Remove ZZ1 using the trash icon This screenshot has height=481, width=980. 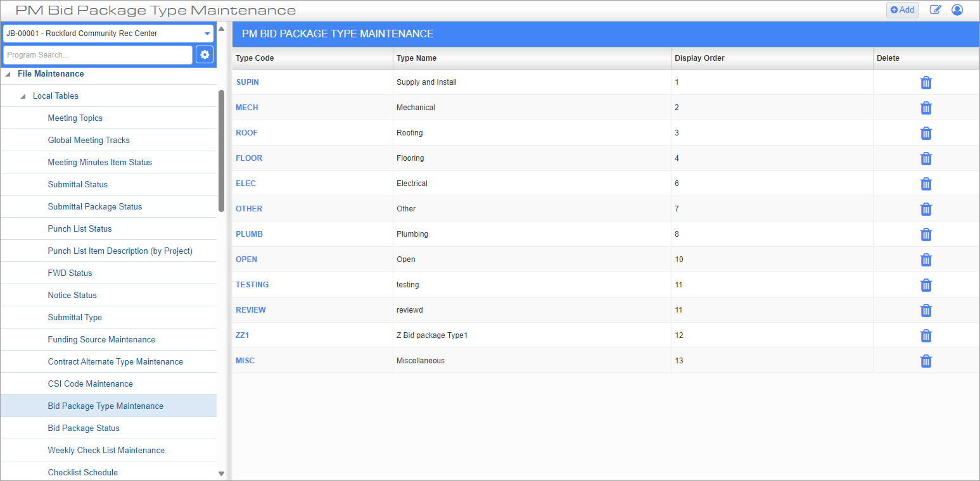click(x=926, y=335)
